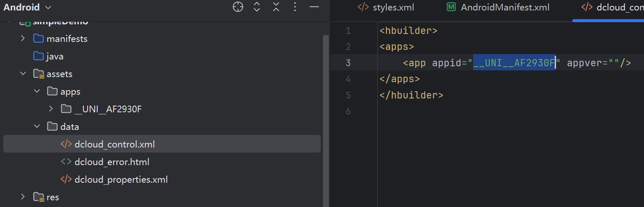Collapse the data folder chevron
This screenshot has width=644, height=207.
click(x=37, y=127)
